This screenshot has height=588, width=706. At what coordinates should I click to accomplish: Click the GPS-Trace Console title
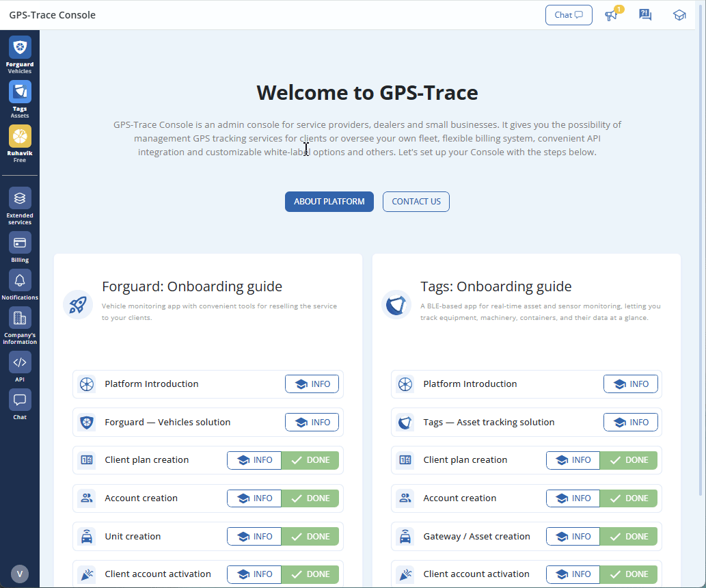pyautogui.click(x=52, y=15)
